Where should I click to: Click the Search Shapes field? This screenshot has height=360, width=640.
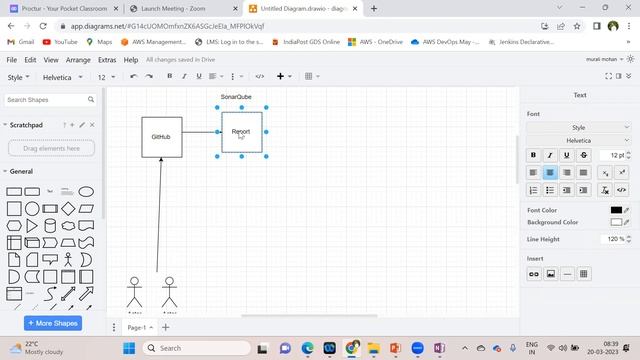50,100
